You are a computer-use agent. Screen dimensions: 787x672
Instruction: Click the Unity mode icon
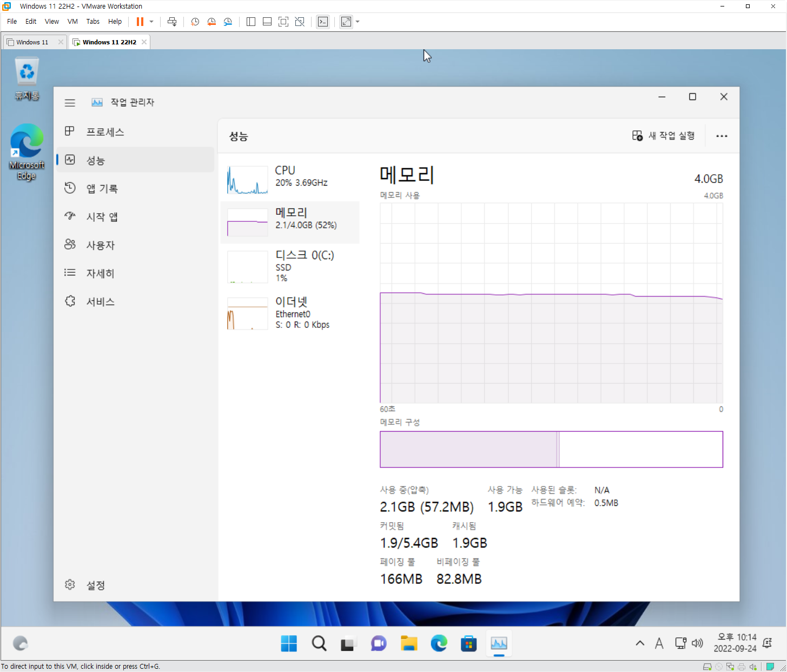click(300, 22)
